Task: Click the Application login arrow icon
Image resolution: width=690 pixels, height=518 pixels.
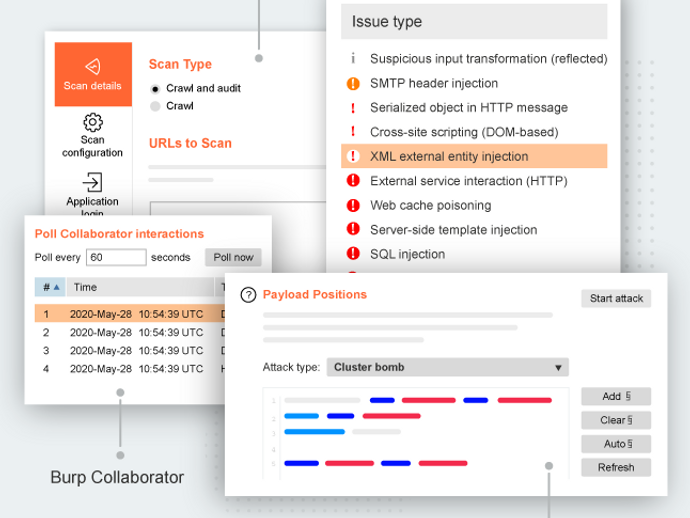Action: (93, 182)
